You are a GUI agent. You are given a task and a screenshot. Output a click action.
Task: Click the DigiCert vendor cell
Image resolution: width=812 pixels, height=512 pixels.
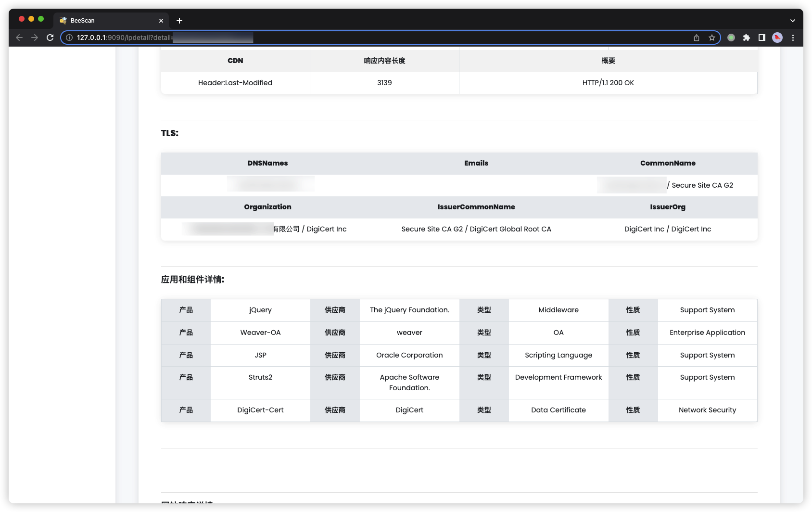coord(409,410)
